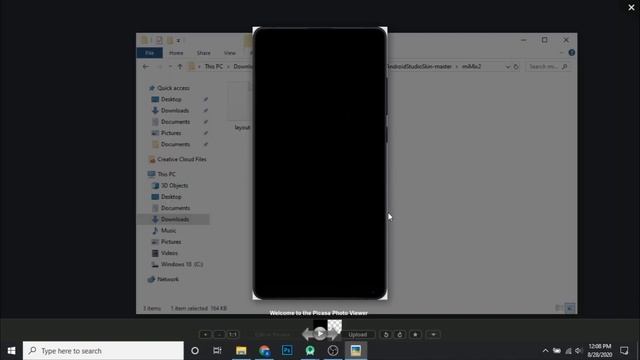
Task: Click the zoom in plus button
Action: tap(205, 335)
